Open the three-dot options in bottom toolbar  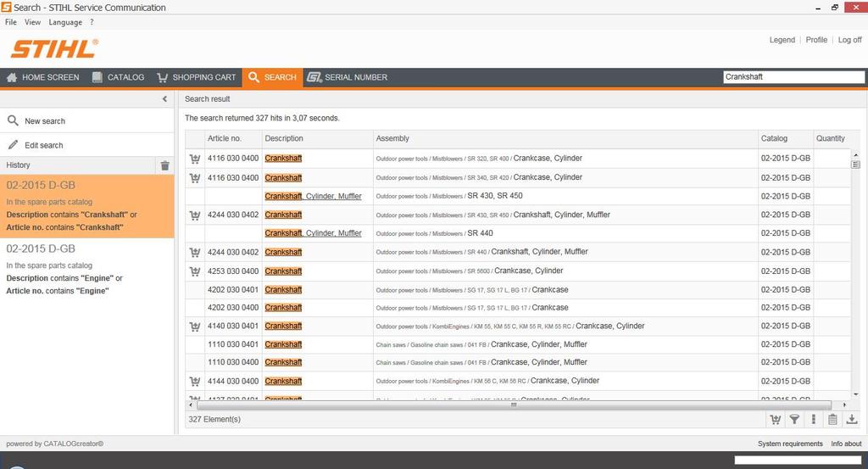click(x=813, y=420)
